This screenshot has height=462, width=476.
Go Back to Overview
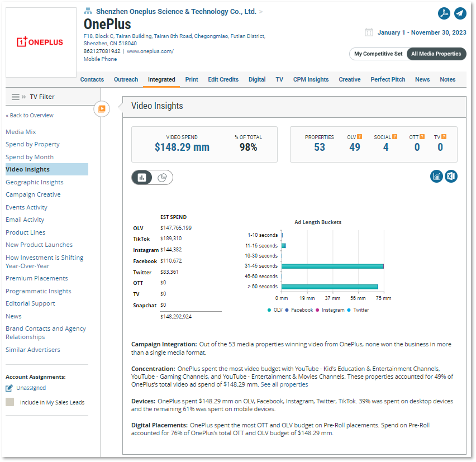30,115
